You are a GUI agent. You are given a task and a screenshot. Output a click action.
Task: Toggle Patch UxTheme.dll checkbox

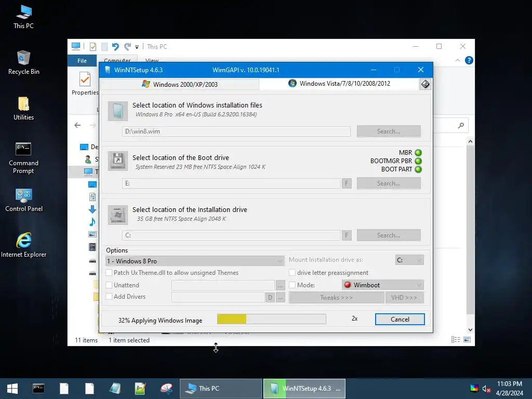pos(109,272)
